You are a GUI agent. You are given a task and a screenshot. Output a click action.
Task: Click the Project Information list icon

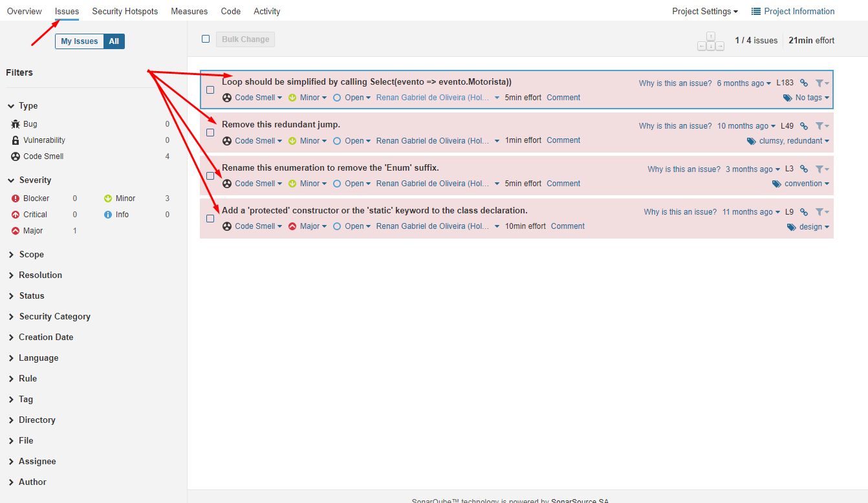click(755, 12)
